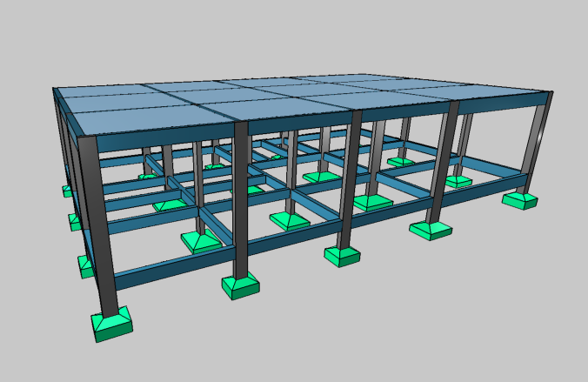This screenshot has height=382, width=588.
Task: Select the nearest front-left corner green footing
Action: [x=112, y=325]
